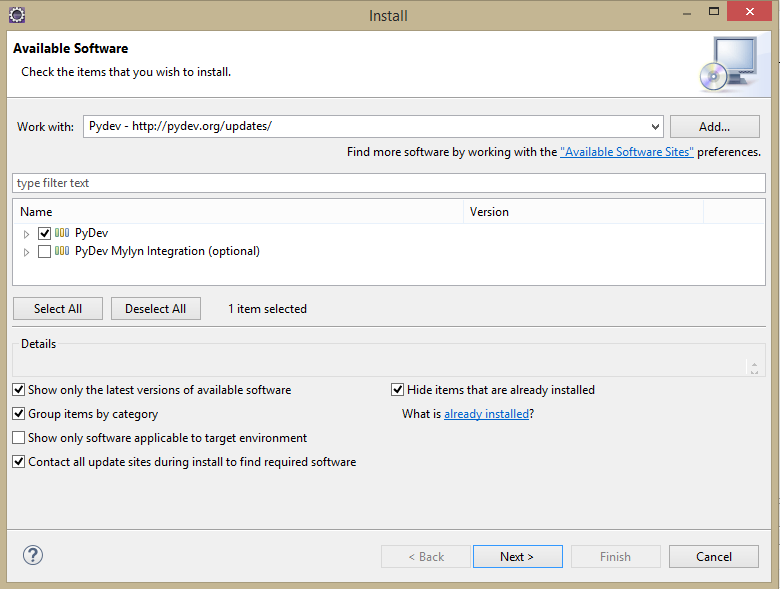780x589 pixels.
Task: Click the Details scroll down arrow
Action: [754, 371]
